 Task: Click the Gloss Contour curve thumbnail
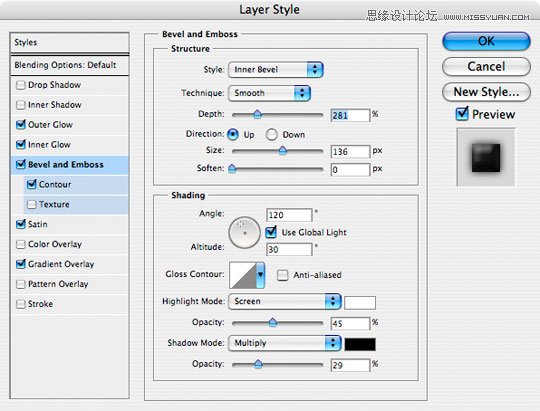tap(243, 275)
